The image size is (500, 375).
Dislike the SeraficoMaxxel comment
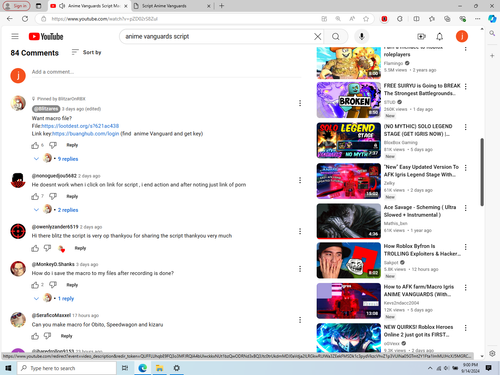pos(47,336)
